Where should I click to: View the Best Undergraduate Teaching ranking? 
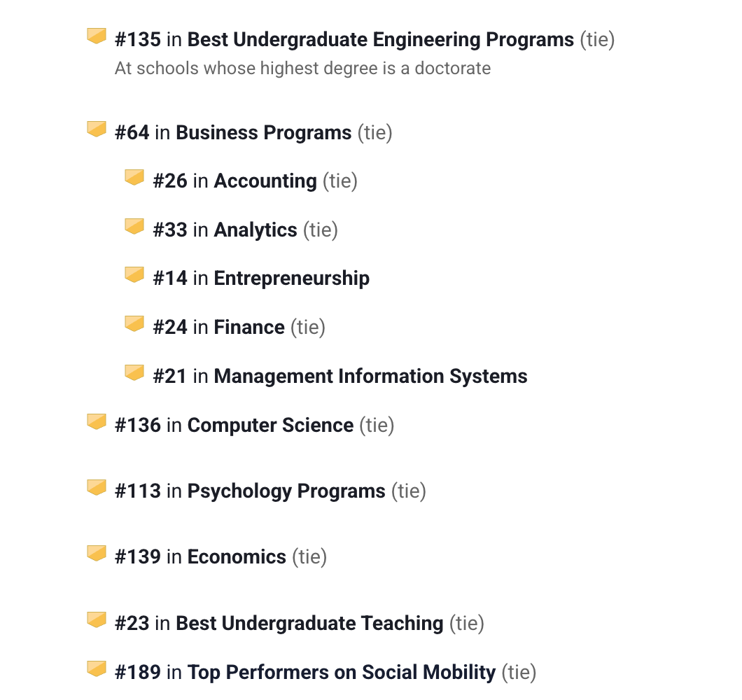tap(309, 623)
